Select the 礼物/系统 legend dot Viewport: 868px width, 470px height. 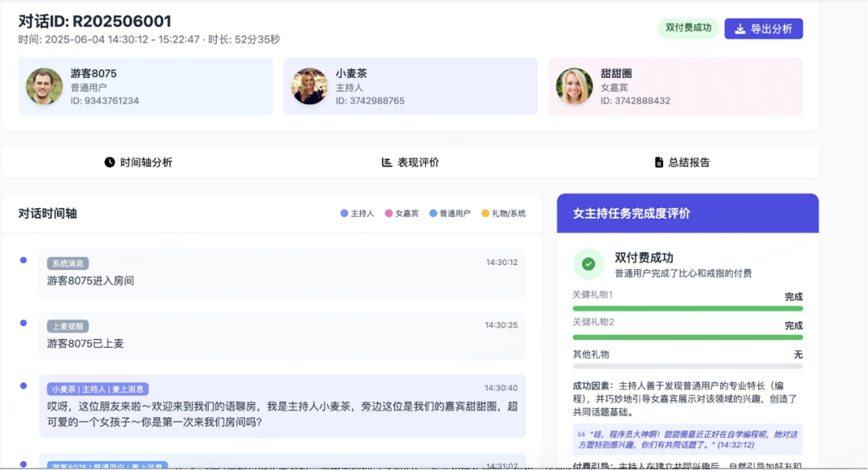pyautogui.click(x=485, y=213)
